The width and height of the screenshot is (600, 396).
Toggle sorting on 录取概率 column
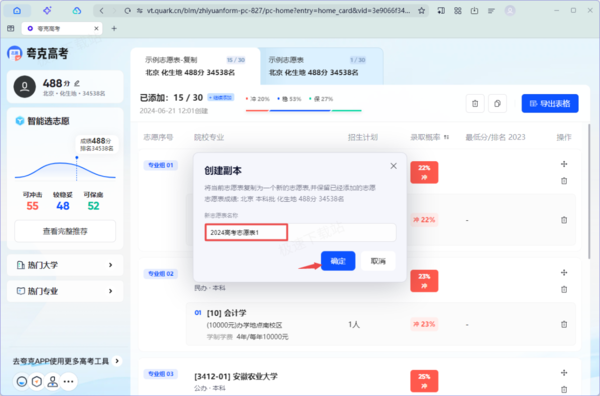446,137
